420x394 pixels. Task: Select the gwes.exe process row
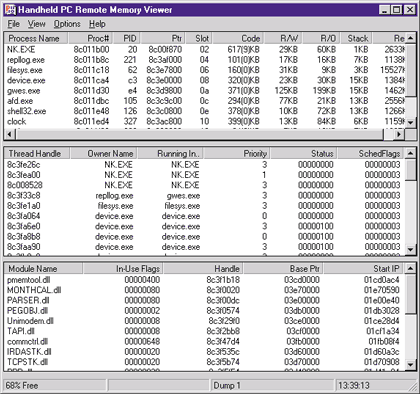point(205,91)
